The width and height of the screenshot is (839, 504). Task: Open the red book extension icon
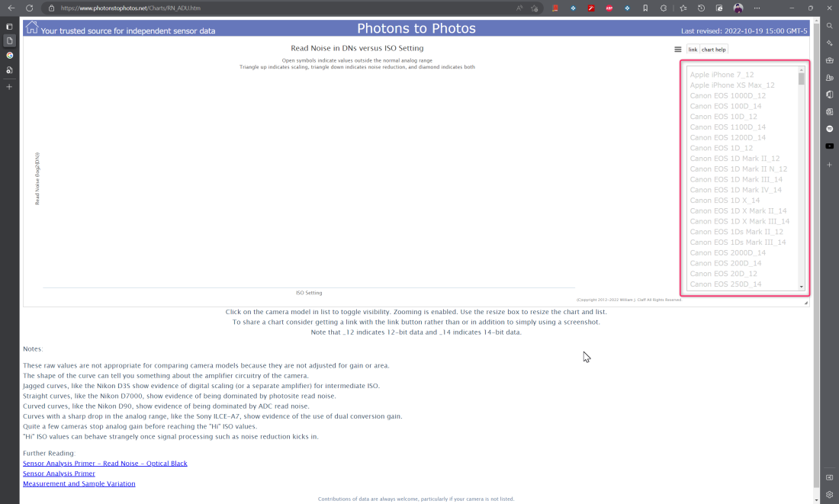pos(555,8)
